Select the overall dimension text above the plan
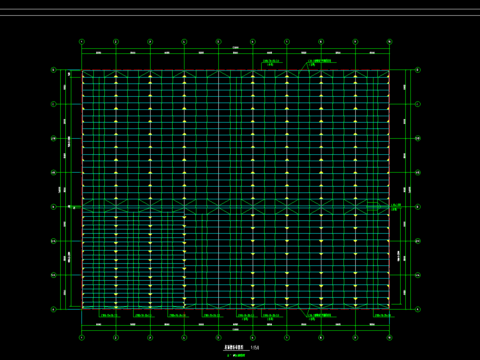Viewport: 480px width, 360px height. [235, 48]
